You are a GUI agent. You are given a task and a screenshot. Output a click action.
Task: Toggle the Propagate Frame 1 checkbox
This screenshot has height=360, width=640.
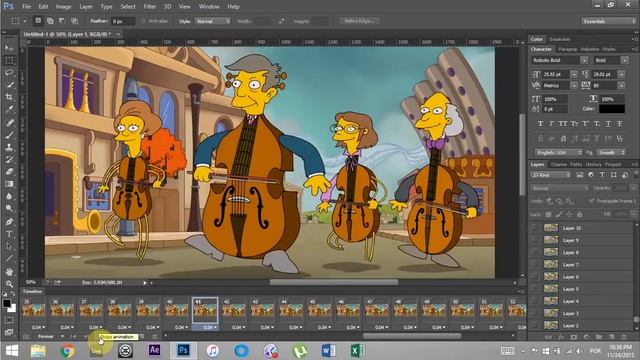tap(592, 201)
